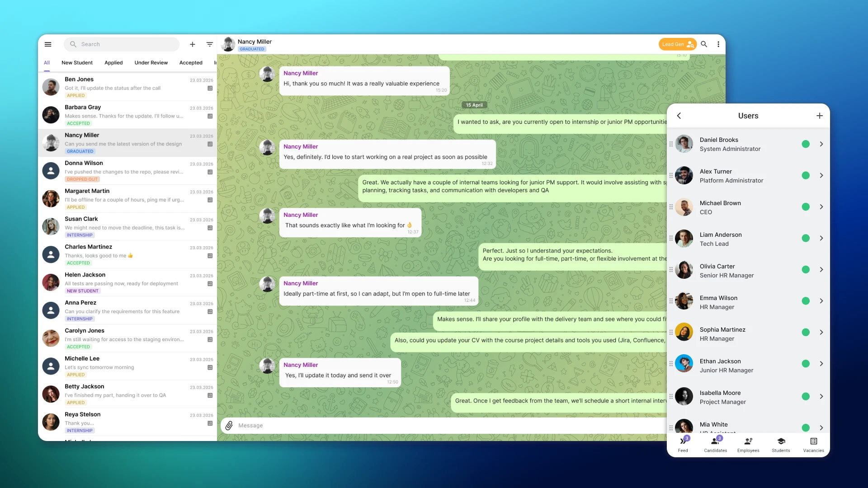Expand Alex Turner's user details chevron

821,175
